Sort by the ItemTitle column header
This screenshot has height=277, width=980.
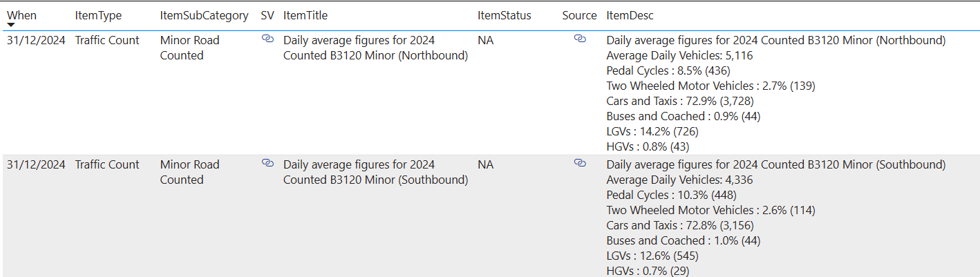tap(305, 15)
